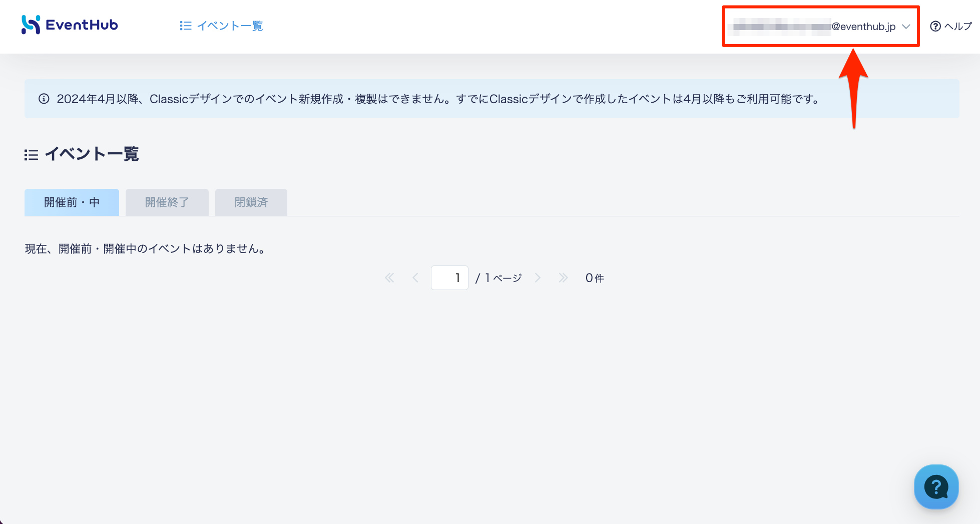Switch to the 閉鎖済 tab
980x524 pixels.
[x=251, y=202]
